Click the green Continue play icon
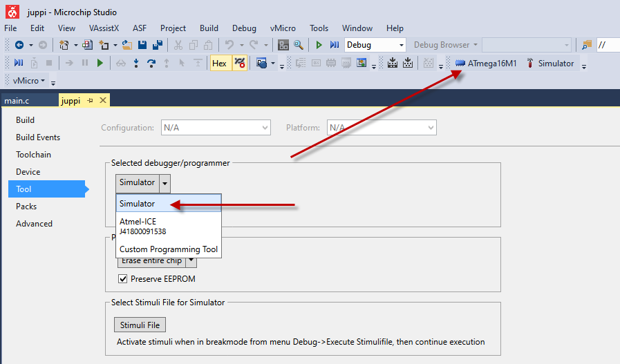620x364 pixels. tap(100, 63)
